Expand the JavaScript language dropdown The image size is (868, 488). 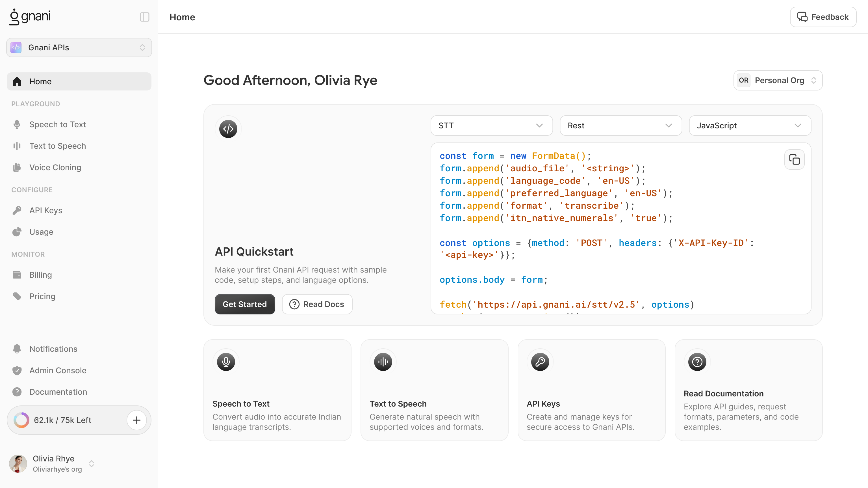(750, 126)
